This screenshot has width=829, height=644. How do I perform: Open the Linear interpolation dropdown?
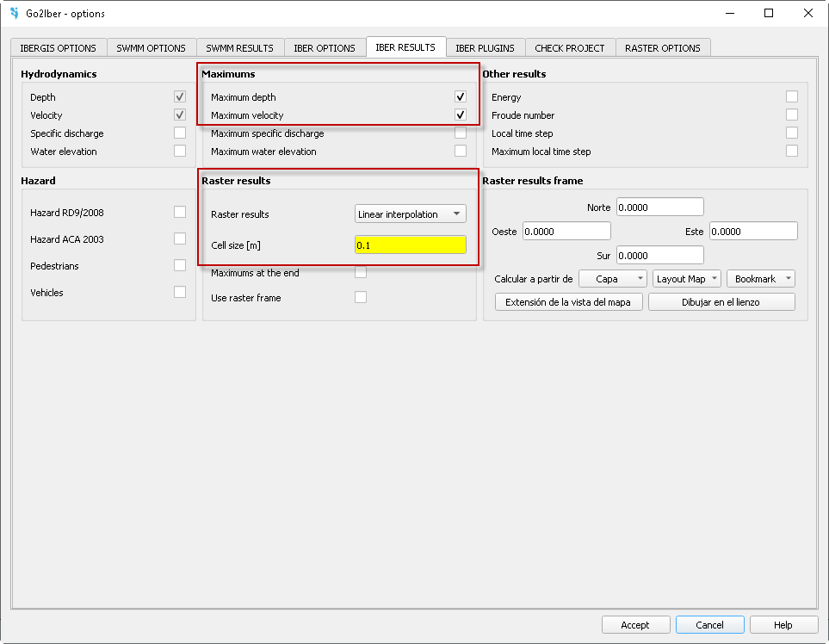[x=411, y=214]
